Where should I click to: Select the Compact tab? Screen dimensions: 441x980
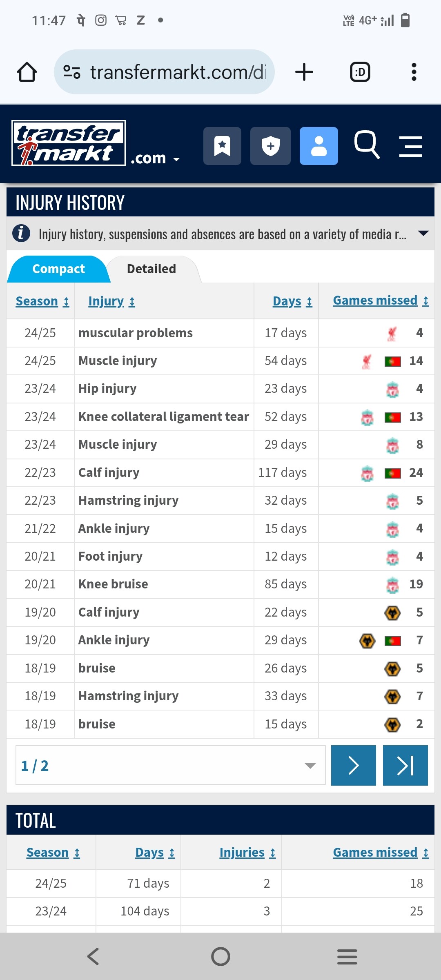click(58, 269)
